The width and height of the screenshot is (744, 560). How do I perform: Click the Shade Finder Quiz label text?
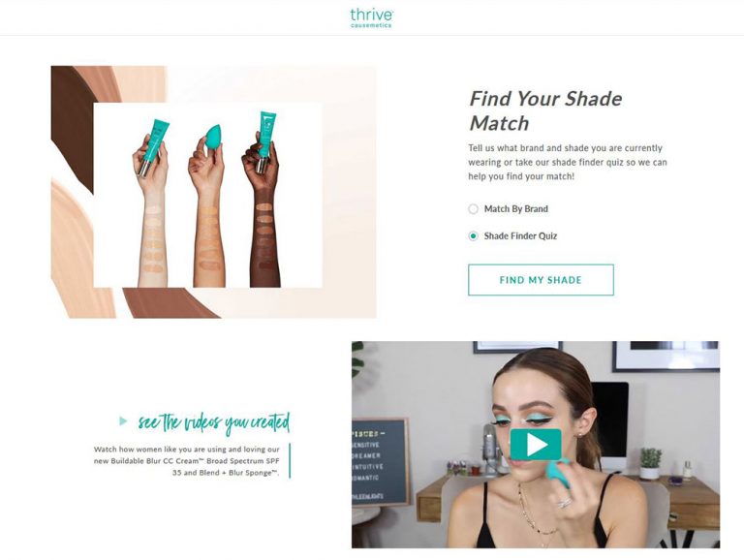(x=520, y=235)
